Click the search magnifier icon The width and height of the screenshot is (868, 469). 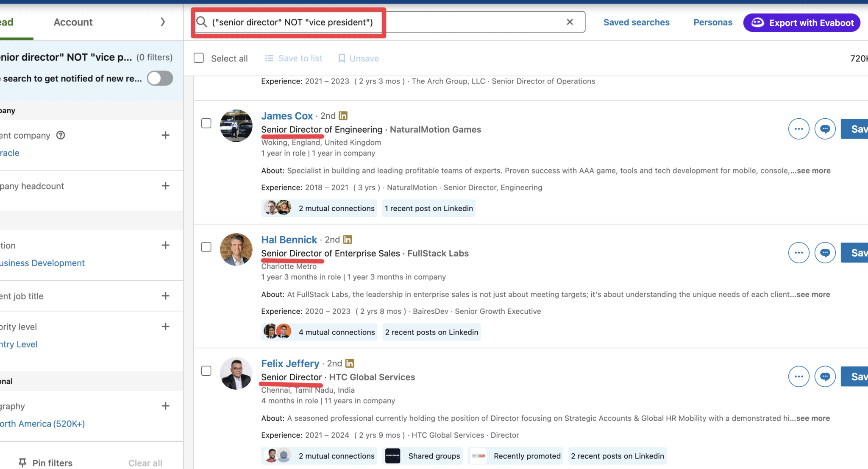pyautogui.click(x=201, y=22)
